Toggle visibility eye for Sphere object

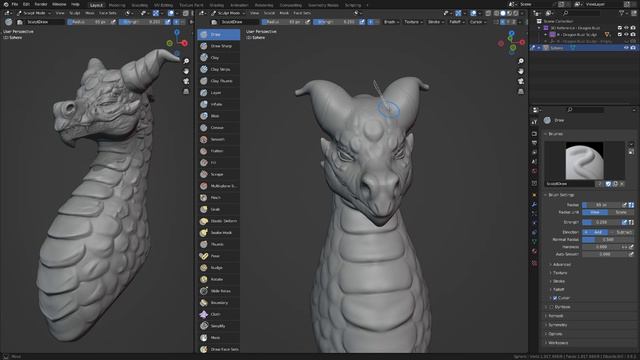click(626, 48)
